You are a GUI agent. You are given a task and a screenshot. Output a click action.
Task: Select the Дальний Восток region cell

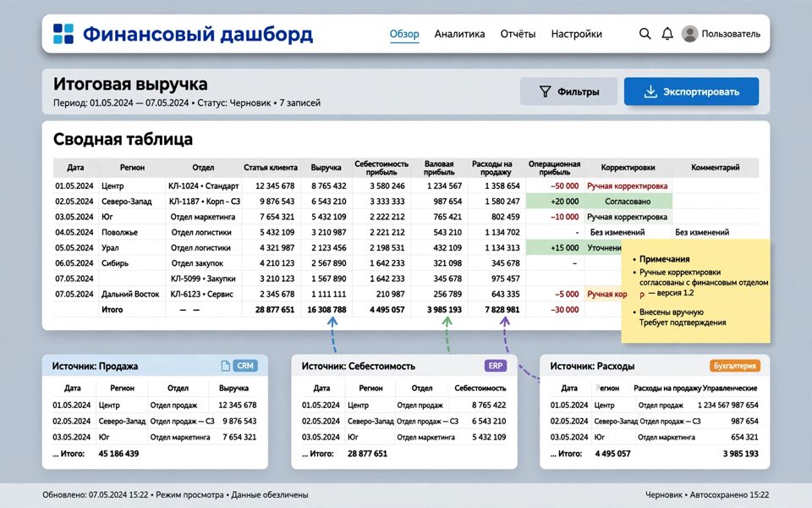(130, 294)
